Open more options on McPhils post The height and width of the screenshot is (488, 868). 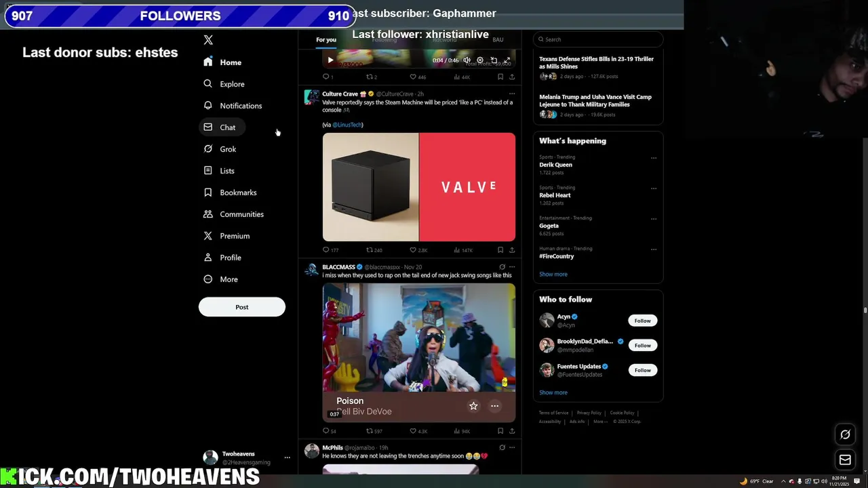pos(512,447)
